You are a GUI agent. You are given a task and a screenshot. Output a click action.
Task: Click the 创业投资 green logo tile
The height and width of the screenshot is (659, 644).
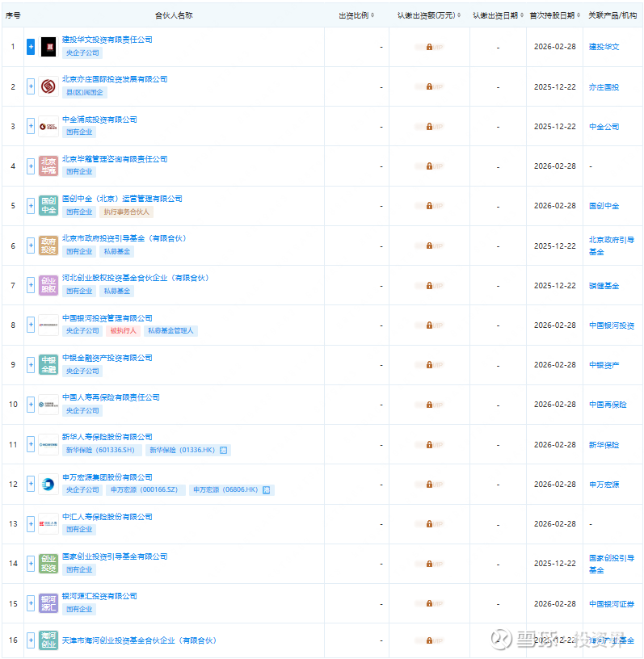[48, 564]
